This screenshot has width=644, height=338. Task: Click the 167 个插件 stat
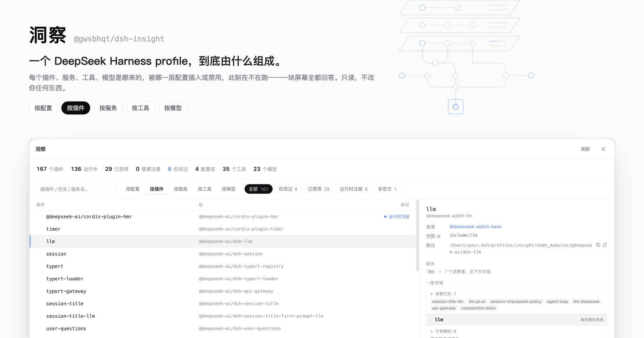pyautogui.click(x=50, y=169)
